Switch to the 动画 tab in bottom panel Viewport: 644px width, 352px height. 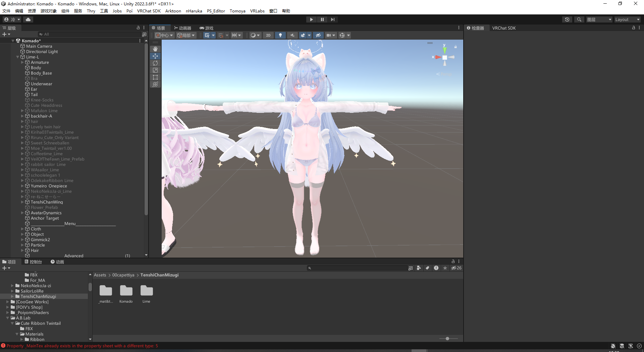point(57,262)
